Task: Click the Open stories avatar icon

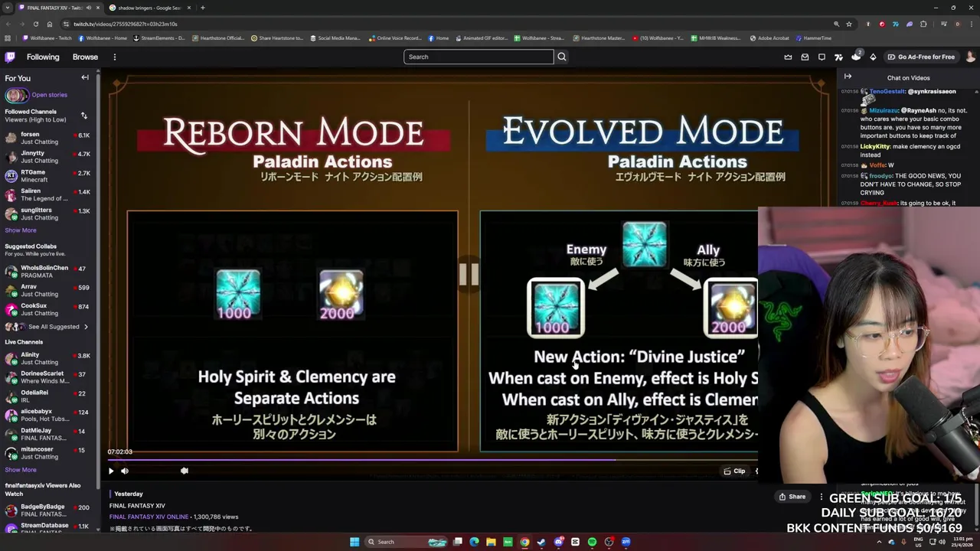Action: [16, 95]
